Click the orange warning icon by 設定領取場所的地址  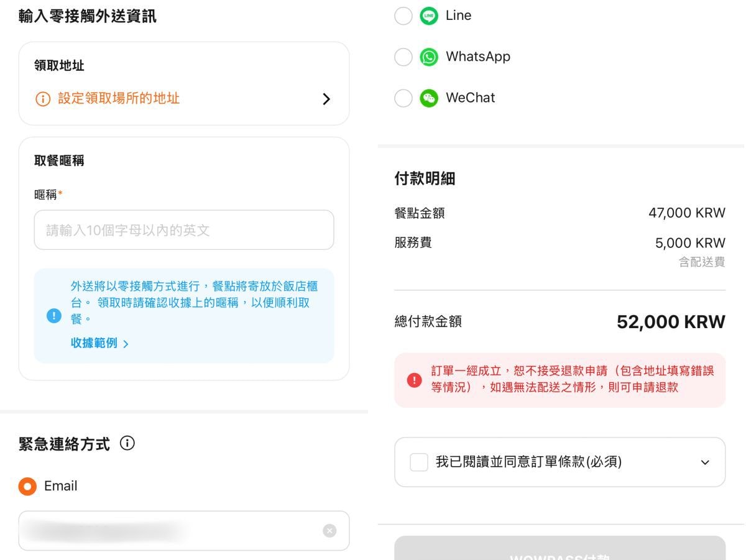(x=43, y=99)
